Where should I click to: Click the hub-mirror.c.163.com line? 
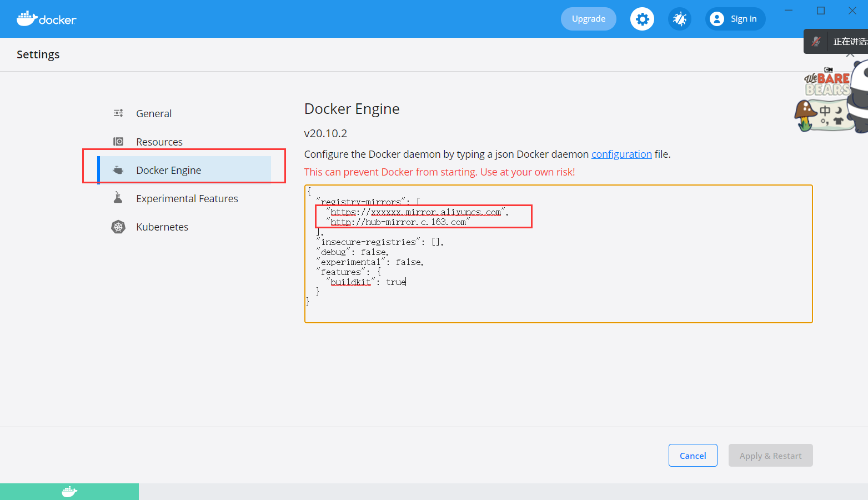point(398,222)
